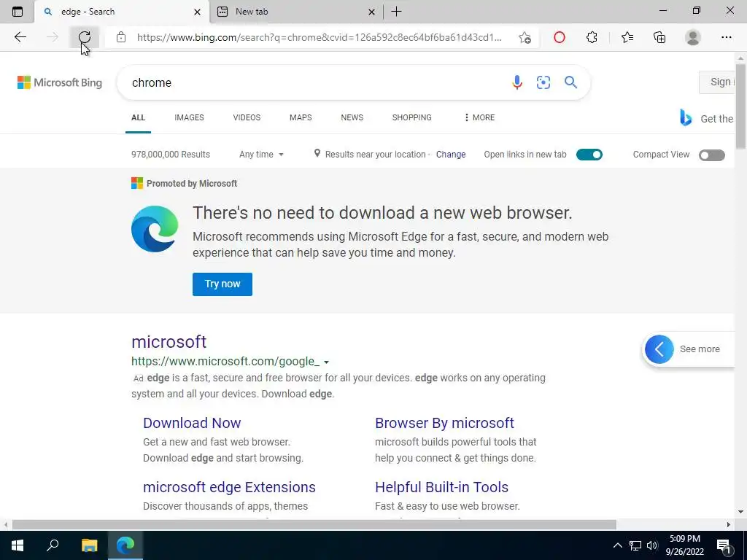Switch to the IMAGES tab
The image size is (747, 560).
point(189,117)
